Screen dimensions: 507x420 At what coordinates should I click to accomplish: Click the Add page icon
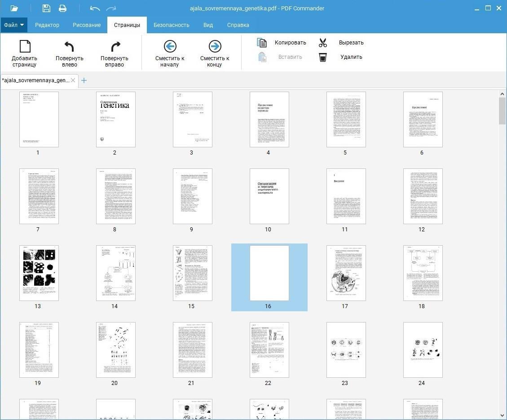[25, 46]
